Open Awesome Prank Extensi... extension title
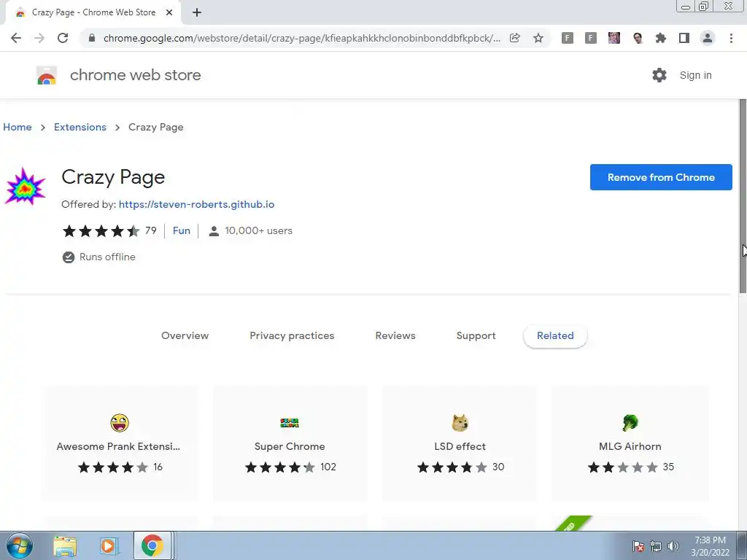The width and height of the screenshot is (747, 560). 118,446
